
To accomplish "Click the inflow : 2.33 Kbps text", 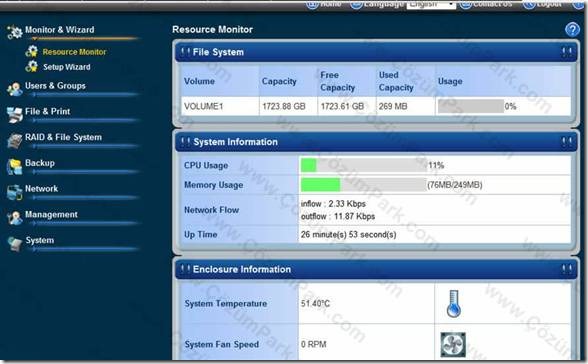I will [333, 204].
